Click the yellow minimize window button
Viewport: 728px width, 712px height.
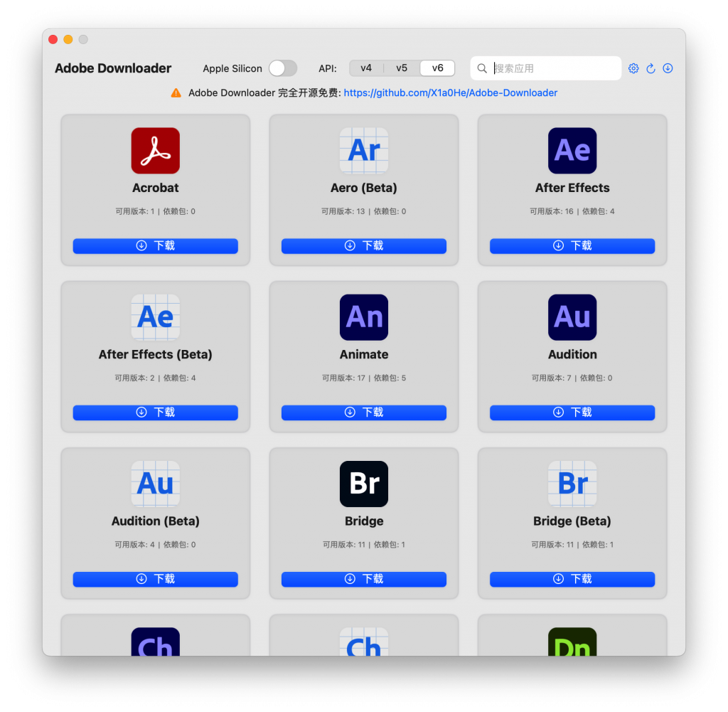68,40
